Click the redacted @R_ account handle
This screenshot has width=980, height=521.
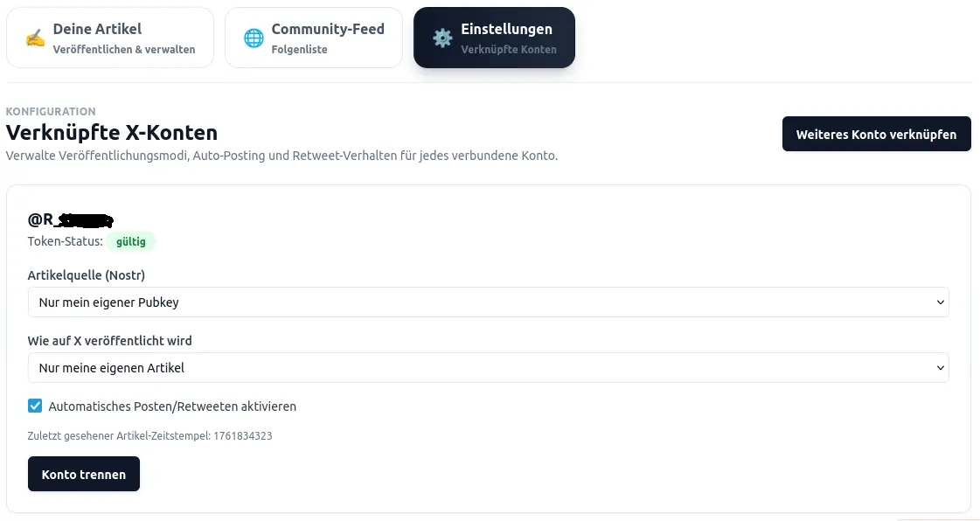pyautogui.click(x=70, y=219)
